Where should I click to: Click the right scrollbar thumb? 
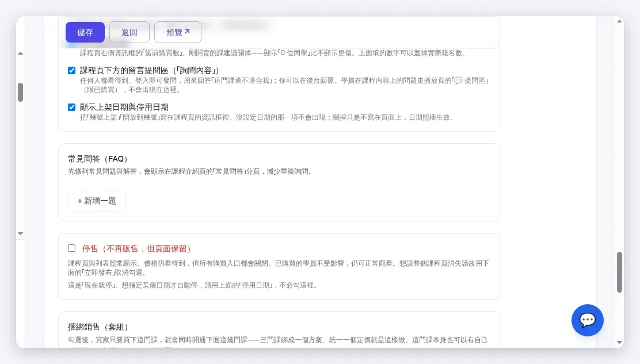click(620, 272)
